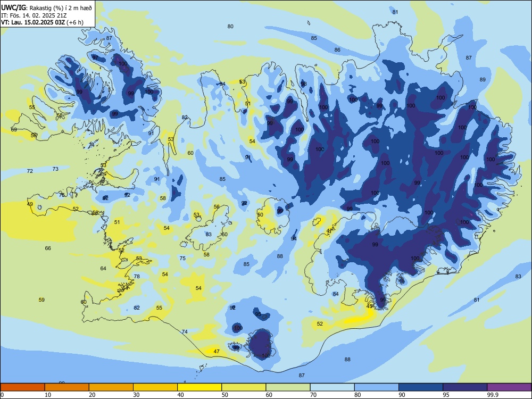This screenshot has height=399, width=532.
Task: Click the light green 60–70 legend swatch
Action: [x=288, y=387]
